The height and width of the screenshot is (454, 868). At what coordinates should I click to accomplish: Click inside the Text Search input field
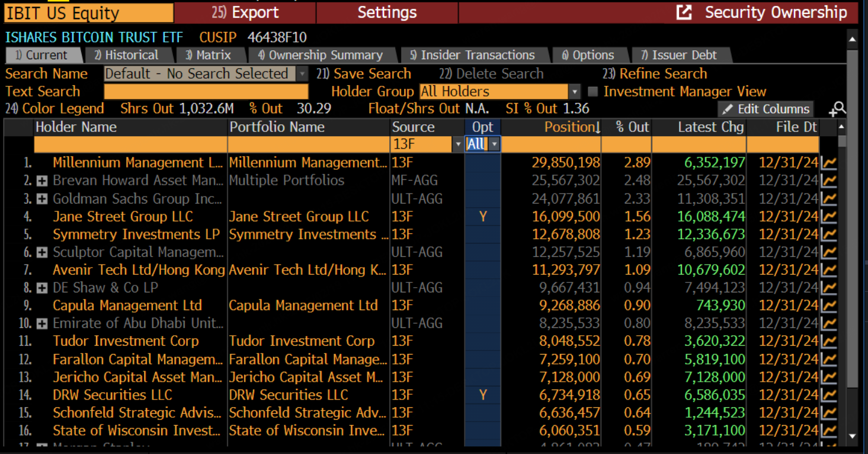(206, 92)
